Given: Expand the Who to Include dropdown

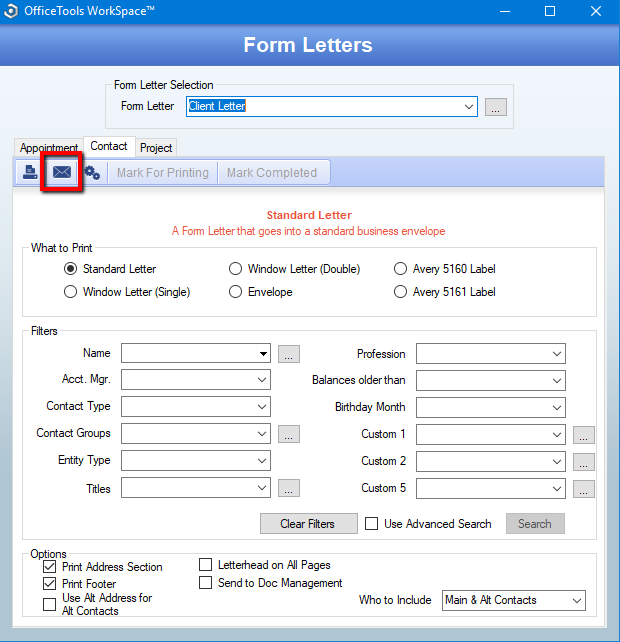Looking at the screenshot, I should point(514,600).
